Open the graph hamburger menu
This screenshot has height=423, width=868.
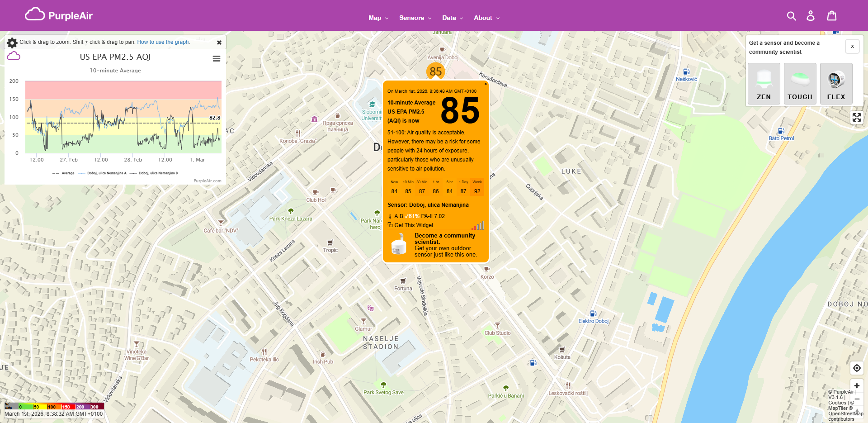click(217, 58)
